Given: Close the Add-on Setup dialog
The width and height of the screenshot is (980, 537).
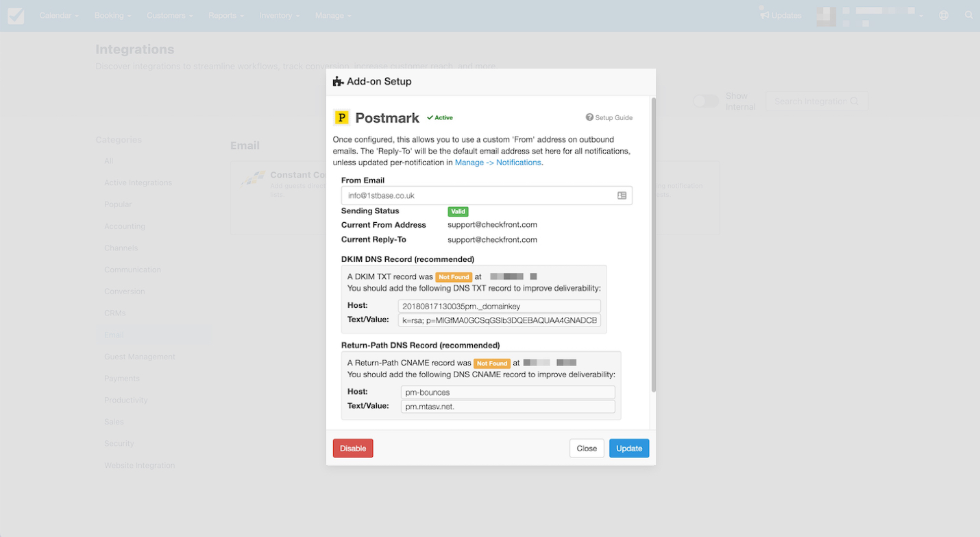Looking at the screenshot, I should 587,449.
